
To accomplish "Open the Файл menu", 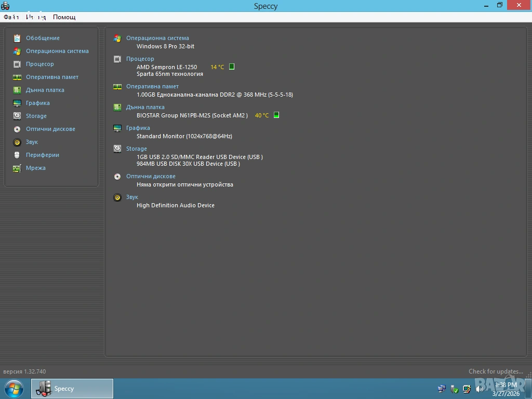I will click(x=11, y=17).
